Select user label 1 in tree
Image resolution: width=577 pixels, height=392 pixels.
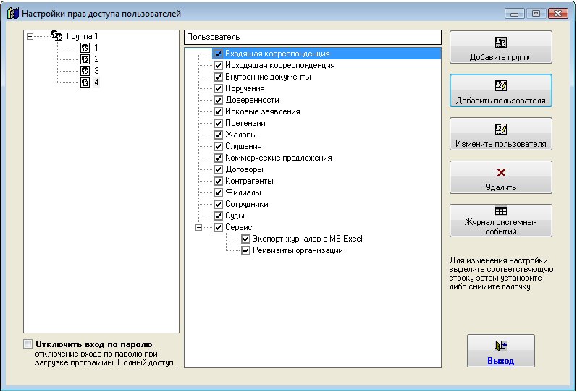point(96,48)
